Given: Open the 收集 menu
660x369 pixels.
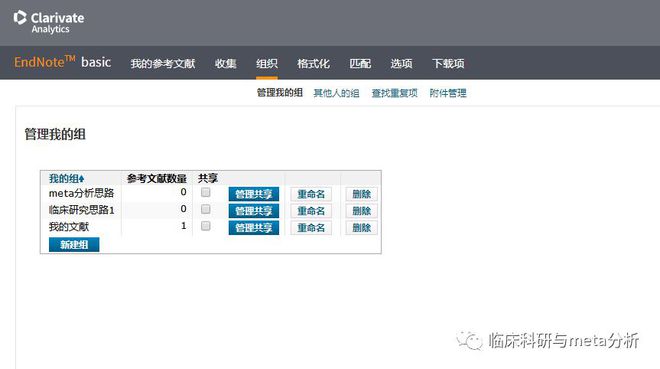Looking at the screenshot, I should [x=226, y=64].
